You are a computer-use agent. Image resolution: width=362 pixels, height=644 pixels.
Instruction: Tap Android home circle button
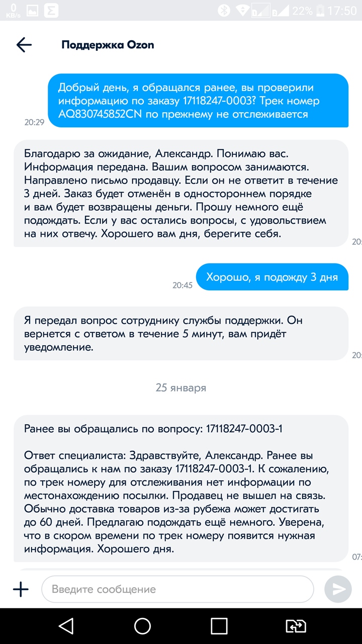coord(142,625)
